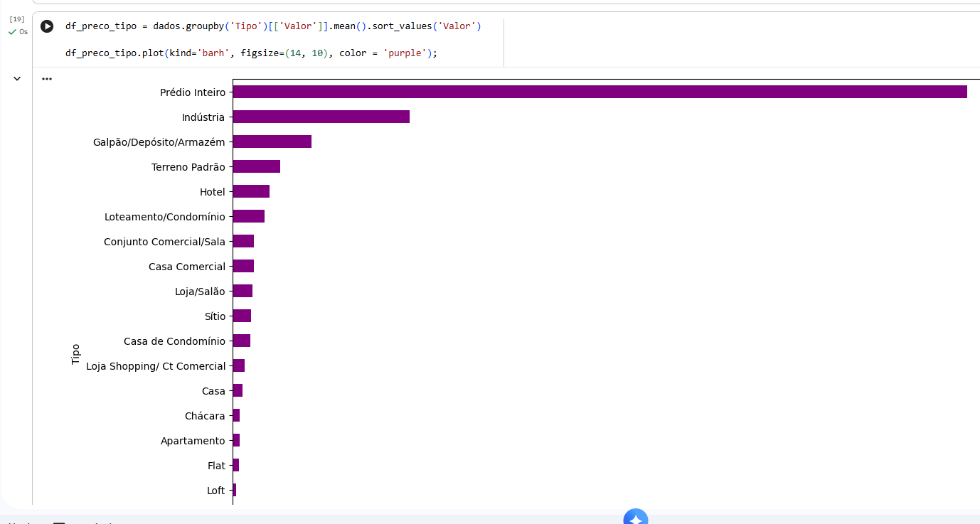Collapse the cell output with chevron
The image size is (980, 524).
coord(17,79)
